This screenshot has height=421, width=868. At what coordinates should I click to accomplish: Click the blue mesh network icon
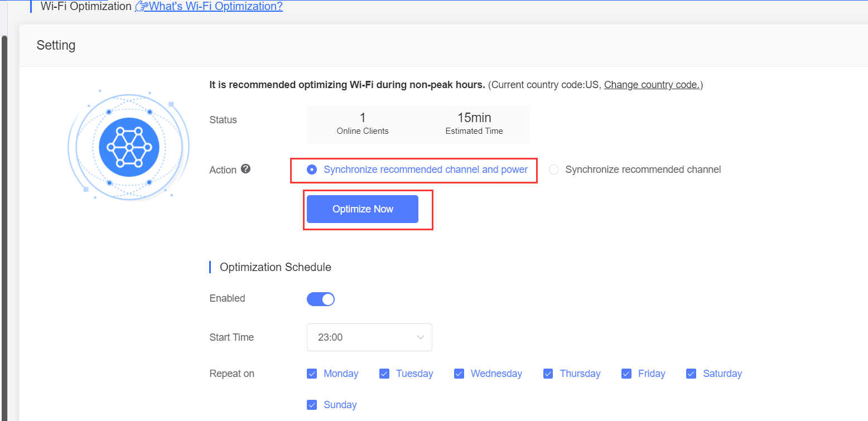tap(129, 147)
